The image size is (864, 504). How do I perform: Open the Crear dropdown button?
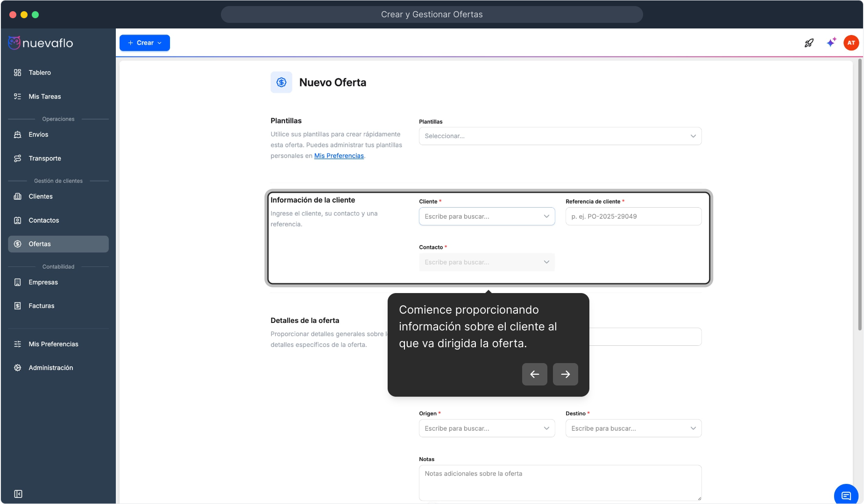pos(144,43)
